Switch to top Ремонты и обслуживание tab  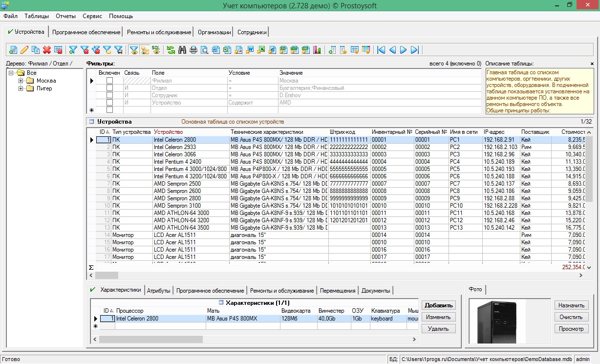159,32
